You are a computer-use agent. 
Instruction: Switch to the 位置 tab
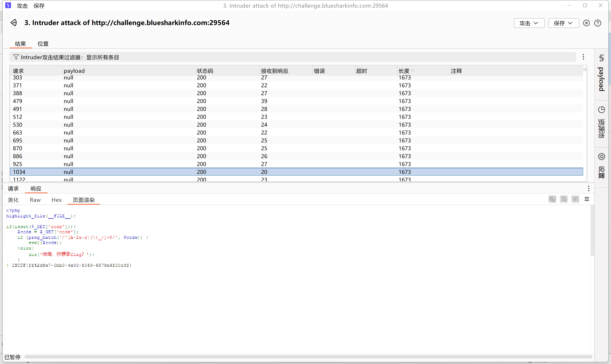tap(43, 44)
